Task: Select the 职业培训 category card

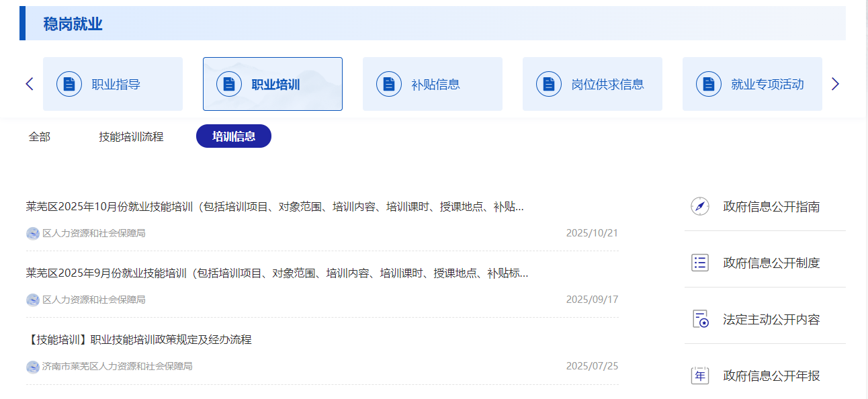Action: point(273,84)
